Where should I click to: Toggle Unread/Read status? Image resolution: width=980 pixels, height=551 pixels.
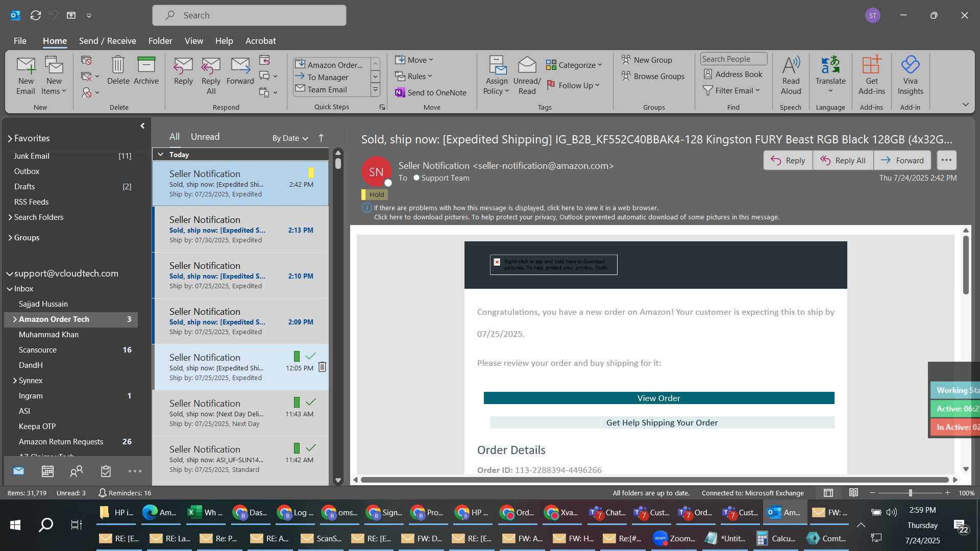point(527,76)
